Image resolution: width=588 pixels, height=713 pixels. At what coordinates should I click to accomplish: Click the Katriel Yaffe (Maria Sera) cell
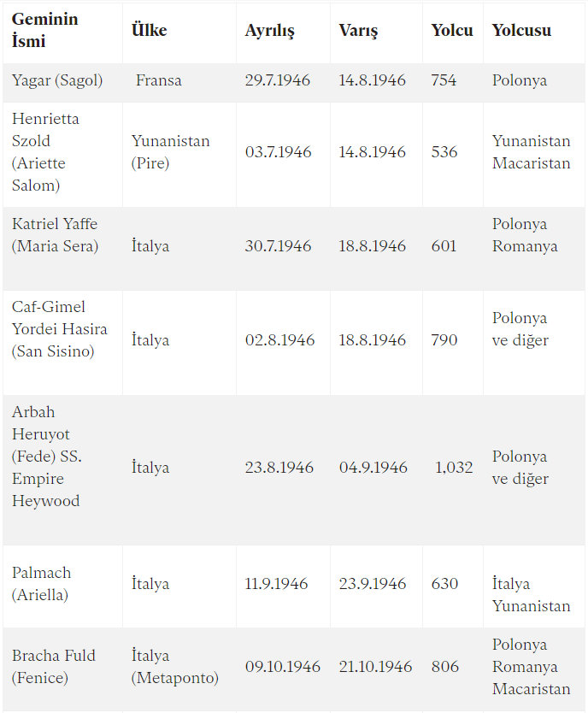point(55,234)
